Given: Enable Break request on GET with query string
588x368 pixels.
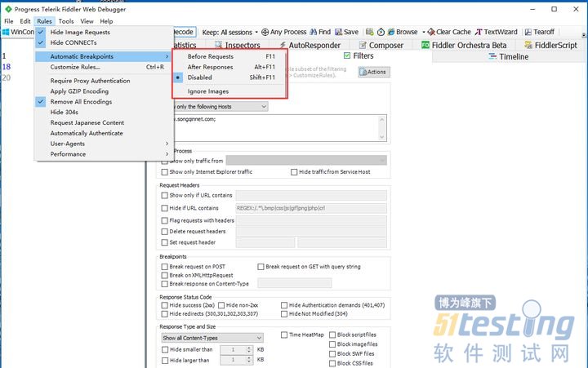Looking at the screenshot, I should pyautogui.click(x=261, y=267).
